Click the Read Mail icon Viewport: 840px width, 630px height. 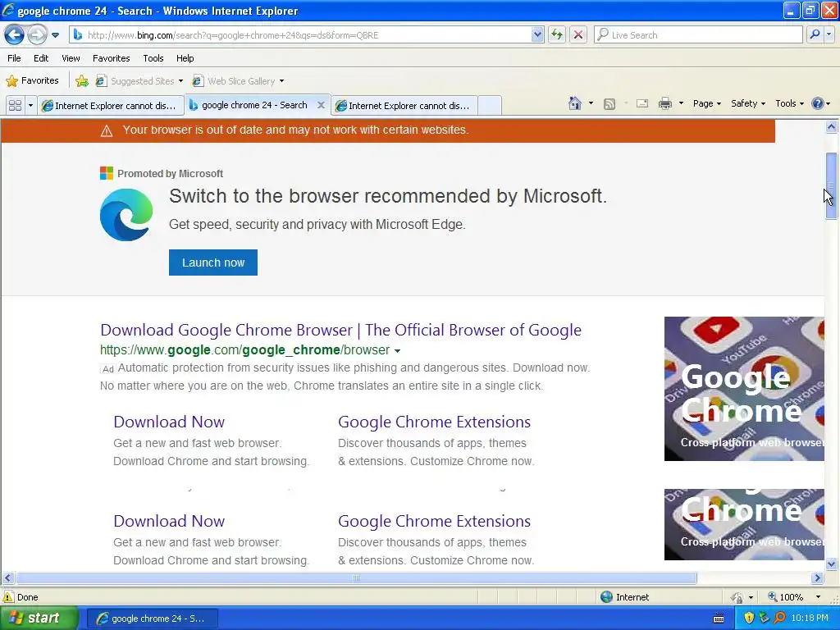tap(642, 103)
